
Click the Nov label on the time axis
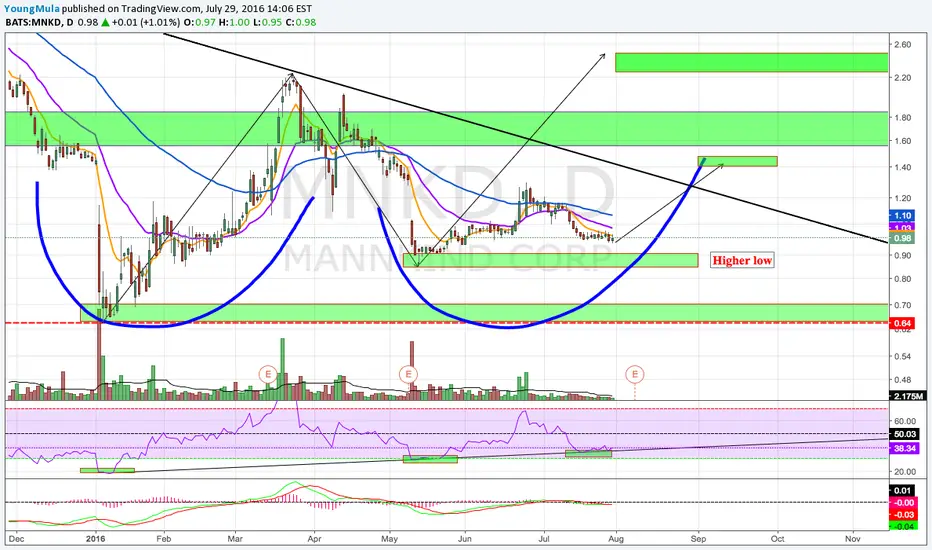click(x=852, y=539)
